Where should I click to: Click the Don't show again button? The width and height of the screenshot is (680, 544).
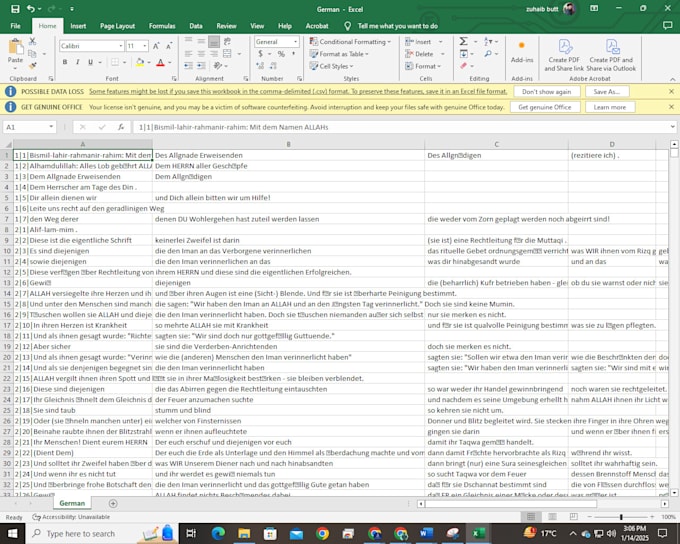(546, 92)
